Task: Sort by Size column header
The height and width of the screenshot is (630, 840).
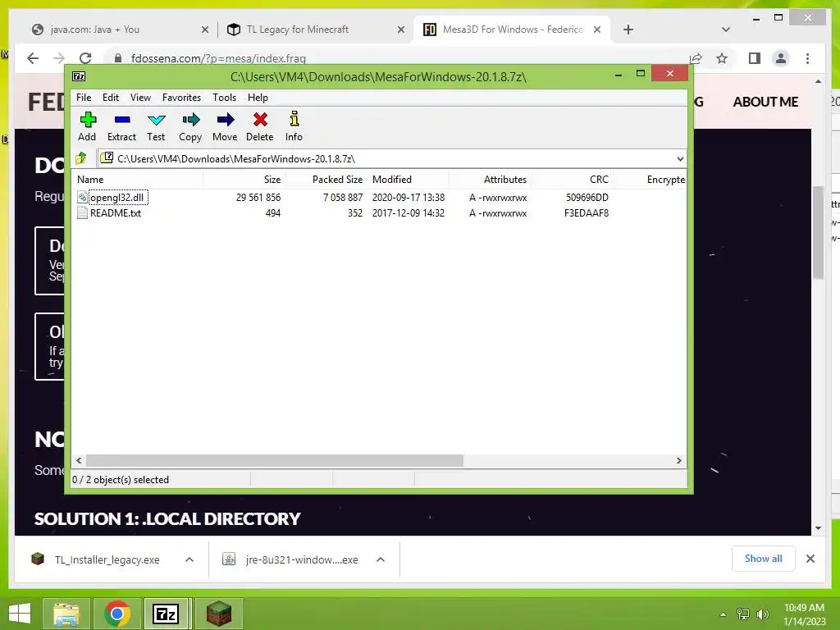Action: [x=244, y=180]
